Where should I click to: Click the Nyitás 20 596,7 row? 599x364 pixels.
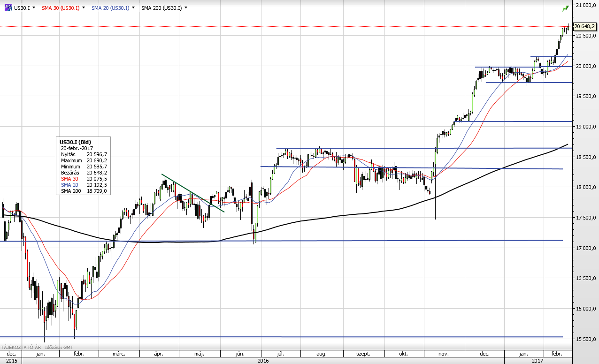[84, 154]
